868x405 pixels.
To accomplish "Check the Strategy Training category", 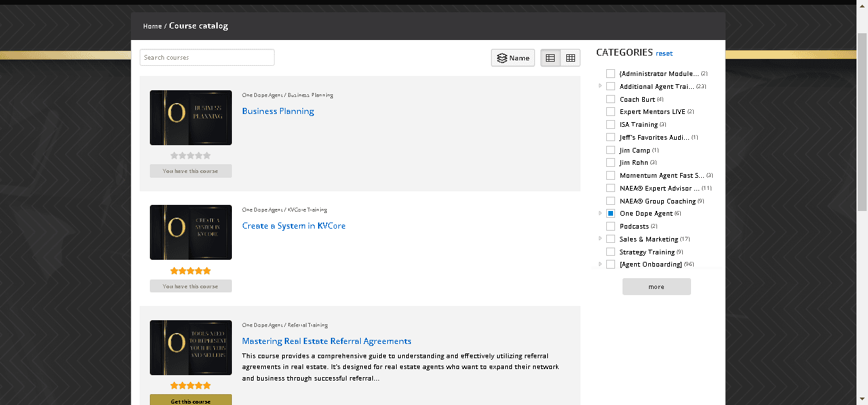I will click(x=611, y=252).
